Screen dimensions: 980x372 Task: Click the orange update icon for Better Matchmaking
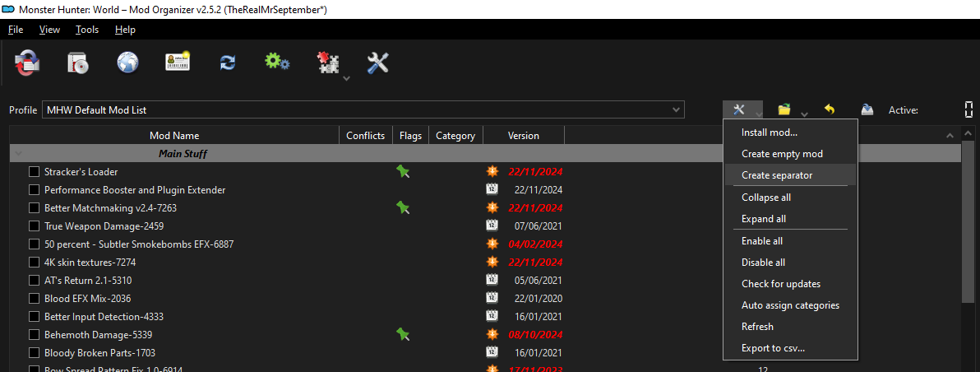(492, 207)
